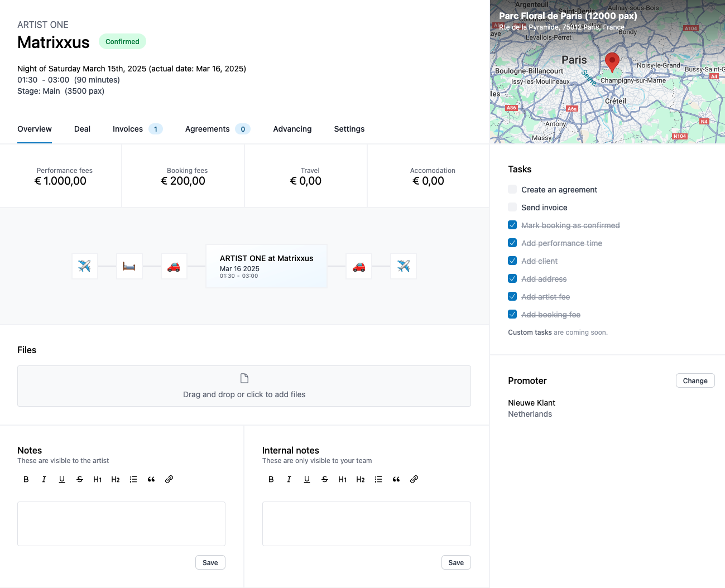Check the Create an agreement task
725x588 pixels.
coord(512,189)
